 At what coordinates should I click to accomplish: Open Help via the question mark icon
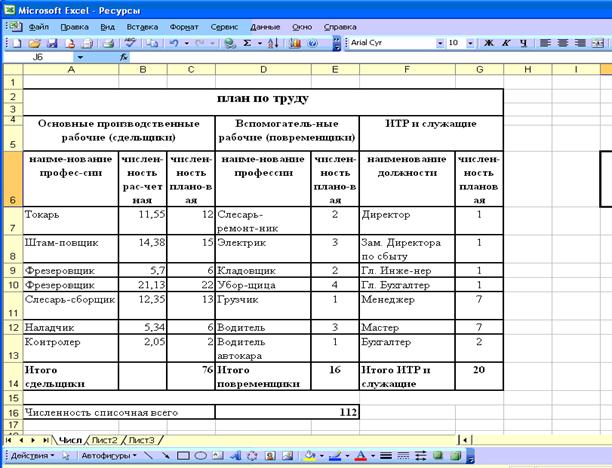tap(313, 43)
